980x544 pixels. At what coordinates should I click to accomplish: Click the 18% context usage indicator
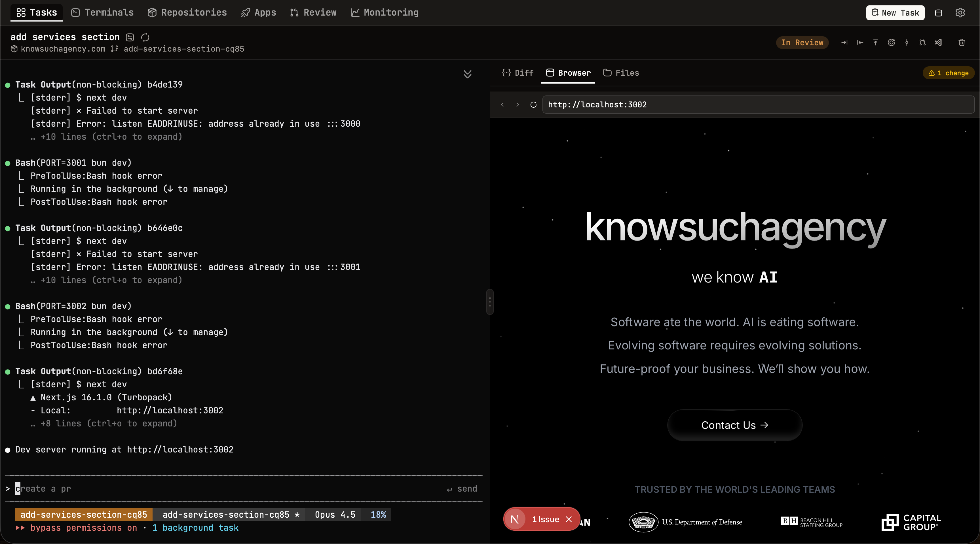click(x=378, y=514)
